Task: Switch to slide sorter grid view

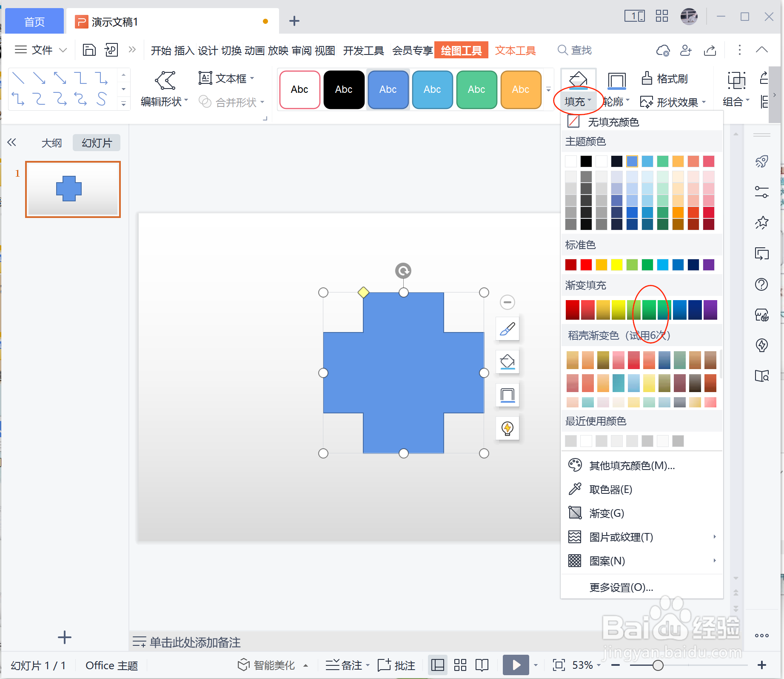Action: [460, 665]
